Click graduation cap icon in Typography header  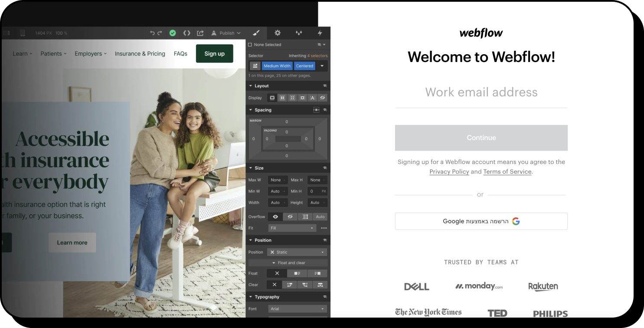(325, 297)
